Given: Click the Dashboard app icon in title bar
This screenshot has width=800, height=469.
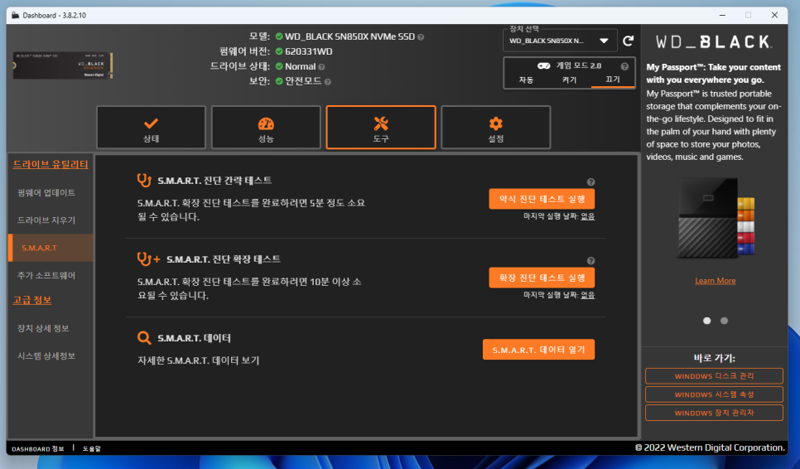Looking at the screenshot, I should 15,15.
